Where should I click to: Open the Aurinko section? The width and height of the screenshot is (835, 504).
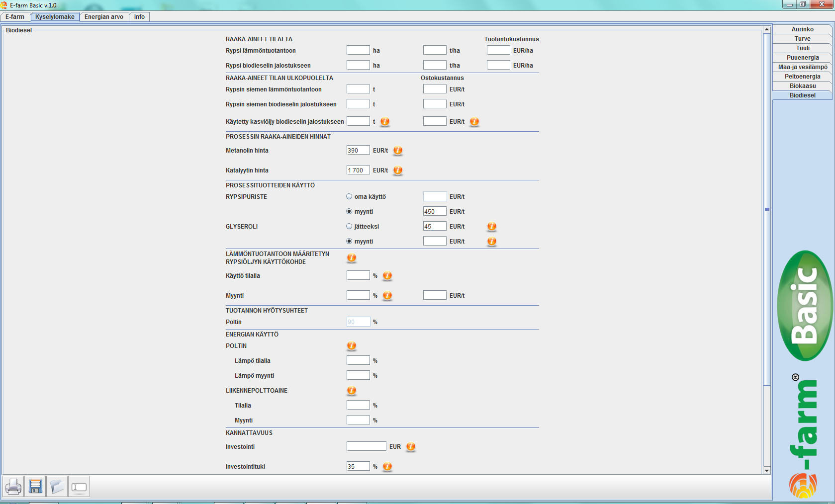coord(802,29)
